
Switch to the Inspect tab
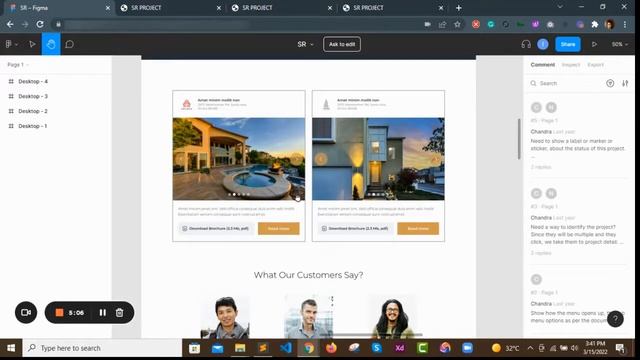pos(571,65)
